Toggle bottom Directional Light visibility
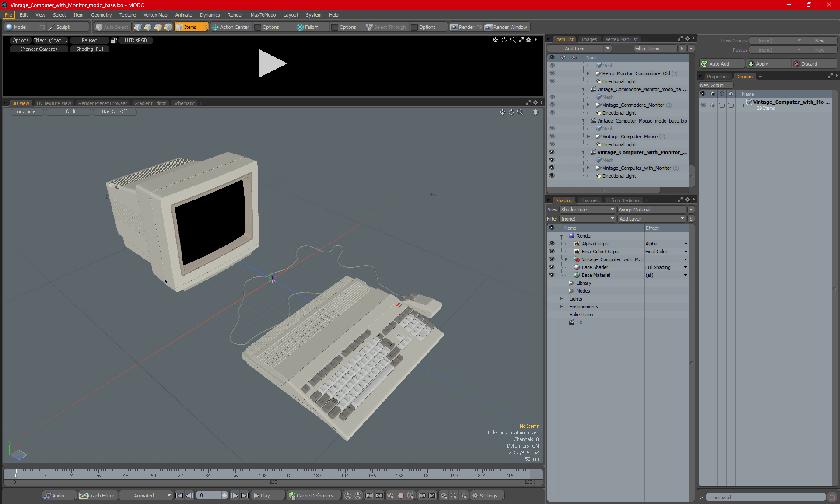The width and height of the screenshot is (840, 504). point(552,176)
